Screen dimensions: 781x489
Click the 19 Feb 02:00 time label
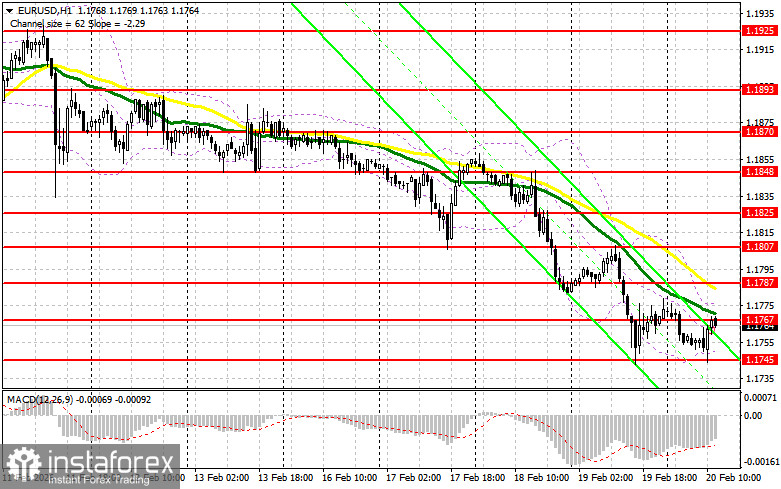point(606,478)
